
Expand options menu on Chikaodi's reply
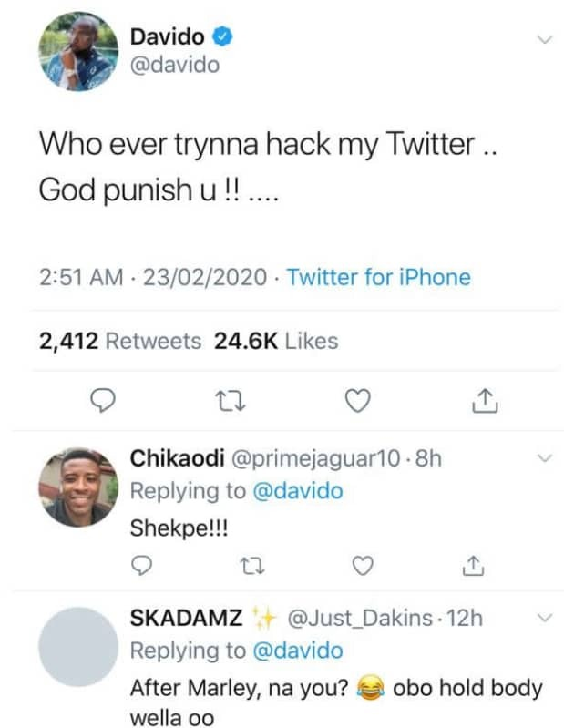point(545,459)
